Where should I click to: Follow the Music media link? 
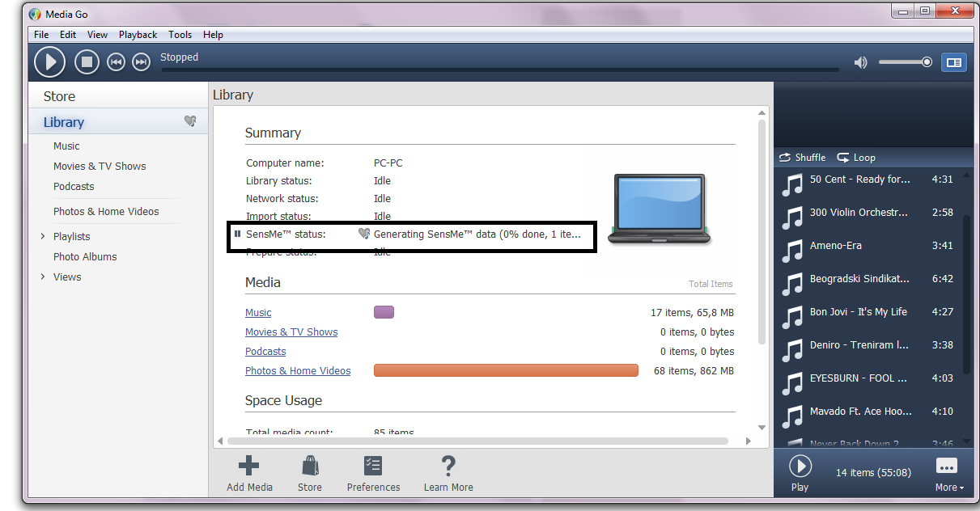point(258,313)
